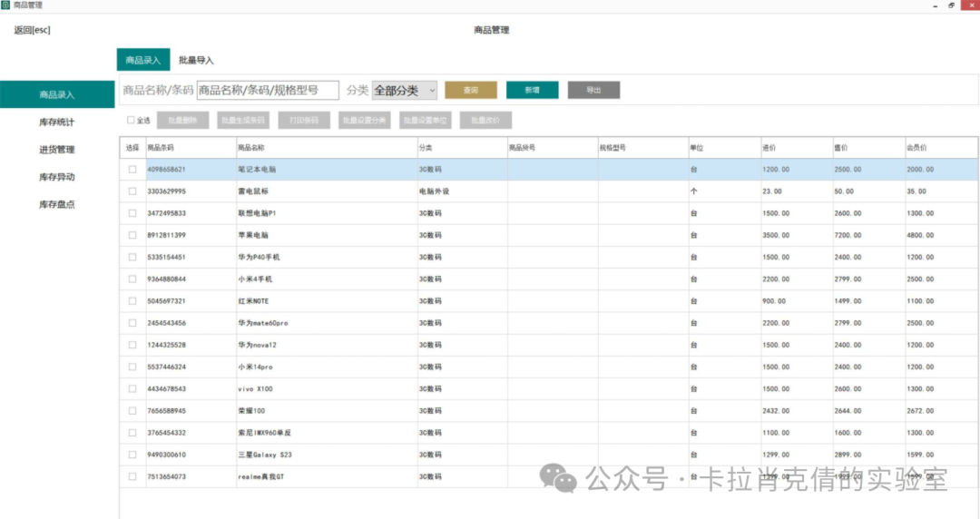The width and height of the screenshot is (980, 519).
Task: Focus the 商品名称/条码/规格型号 search field
Action: [268, 90]
